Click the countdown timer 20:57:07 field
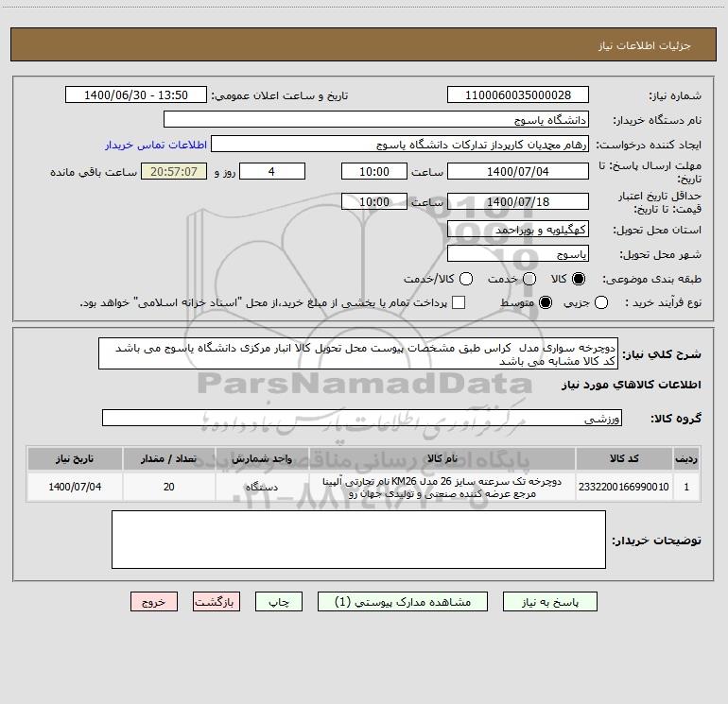This screenshot has height=704, width=728. (174, 171)
